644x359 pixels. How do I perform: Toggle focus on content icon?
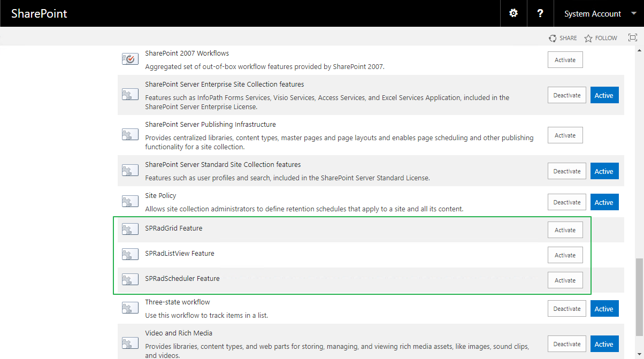(633, 37)
